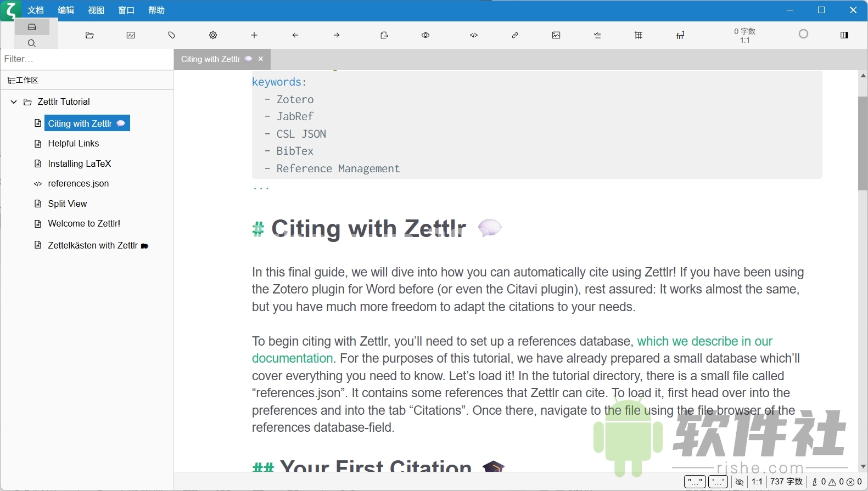The image size is (868, 491).
Task: Open the Helpful Links file
Action: 74,143
